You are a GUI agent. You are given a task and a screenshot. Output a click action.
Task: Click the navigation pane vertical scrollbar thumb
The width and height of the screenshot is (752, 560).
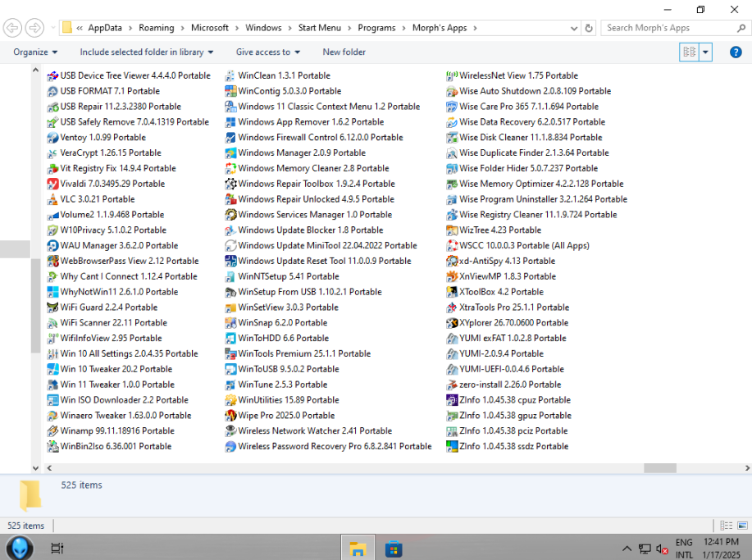[x=35, y=305]
